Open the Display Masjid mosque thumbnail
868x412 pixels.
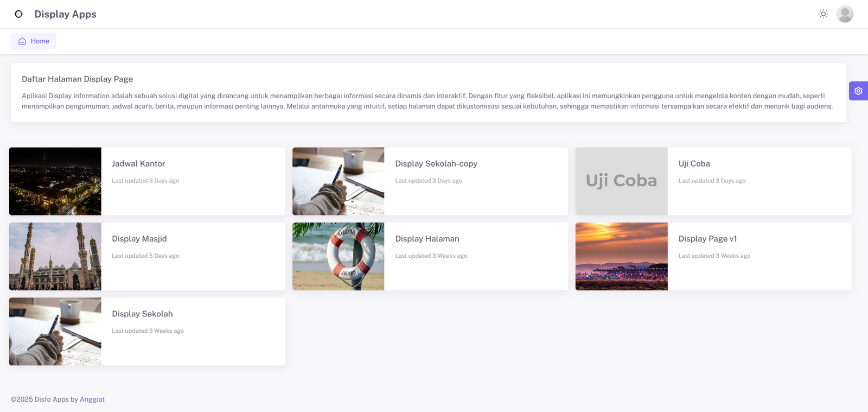tap(55, 256)
